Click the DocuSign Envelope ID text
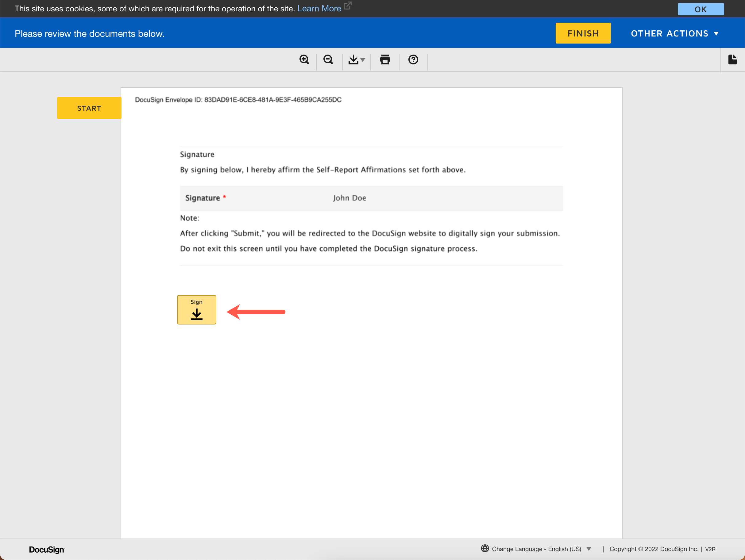Screen dimensions: 745x560 pos(238,100)
